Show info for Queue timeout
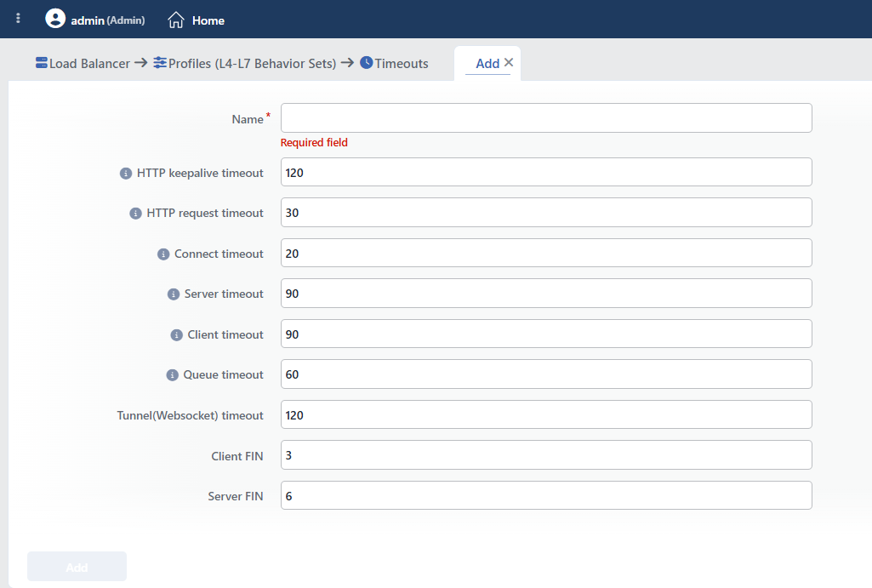872x588 pixels. pyautogui.click(x=173, y=375)
